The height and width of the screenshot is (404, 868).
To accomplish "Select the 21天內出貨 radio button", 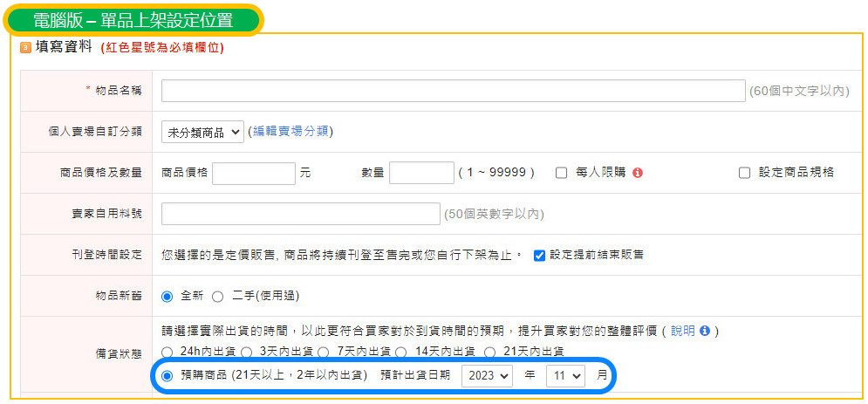I will tap(489, 352).
